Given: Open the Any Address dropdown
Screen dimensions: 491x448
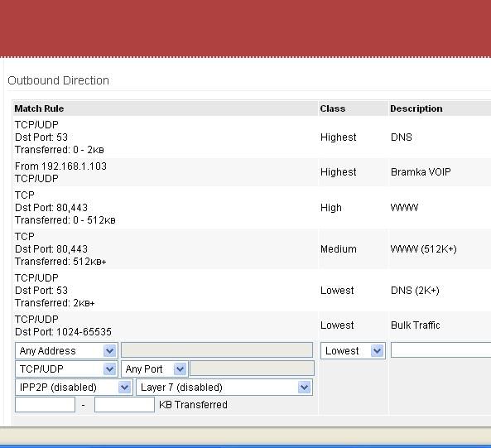Looking at the screenshot, I should click(66, 350).
